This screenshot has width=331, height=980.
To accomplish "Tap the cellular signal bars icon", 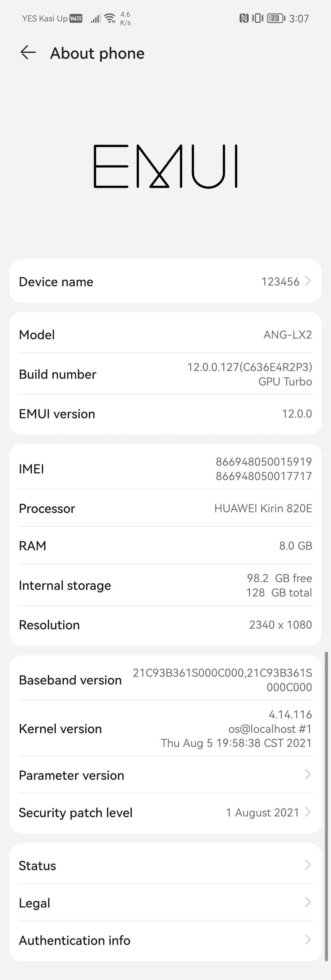I will 96,18.
